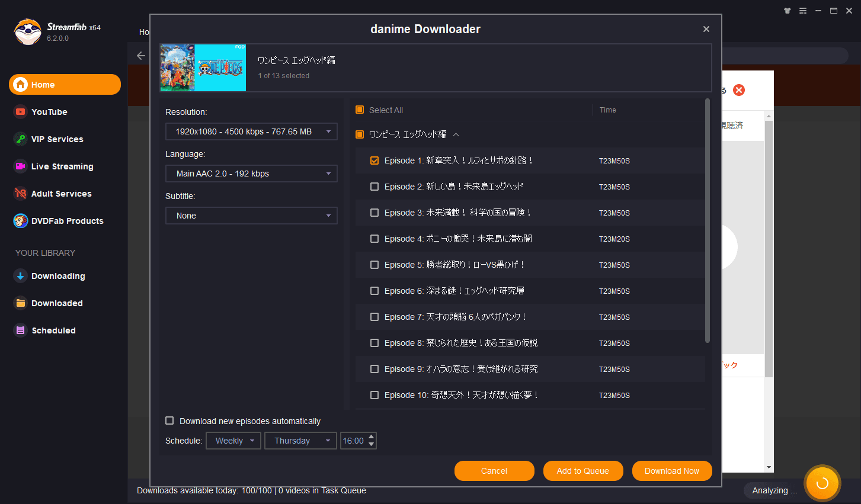Viewport: 861px width, 504px height.
Task: Check the Episode 5 checkbox
Action: pyautogui.click(x=375, y=265)
